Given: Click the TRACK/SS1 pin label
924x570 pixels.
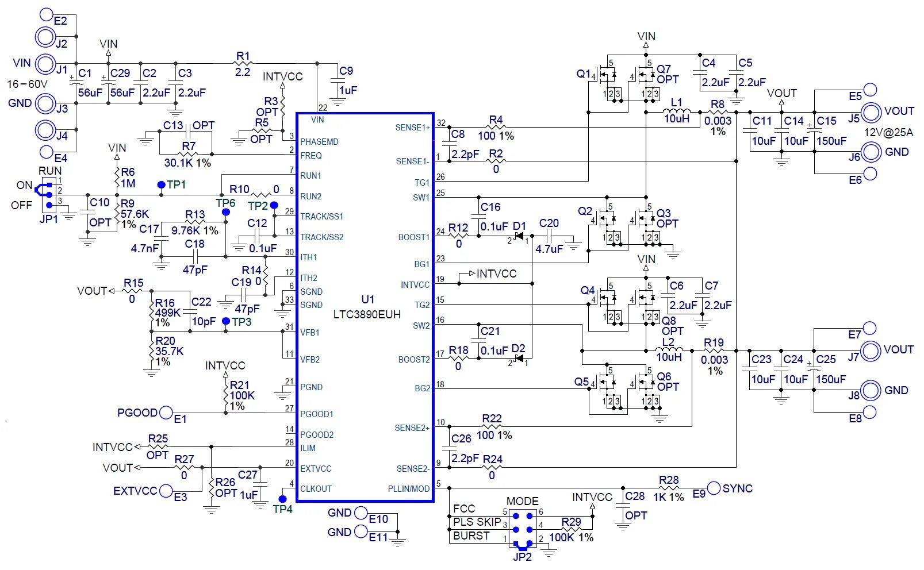Looking at the screenshot, I should [322, 217].
